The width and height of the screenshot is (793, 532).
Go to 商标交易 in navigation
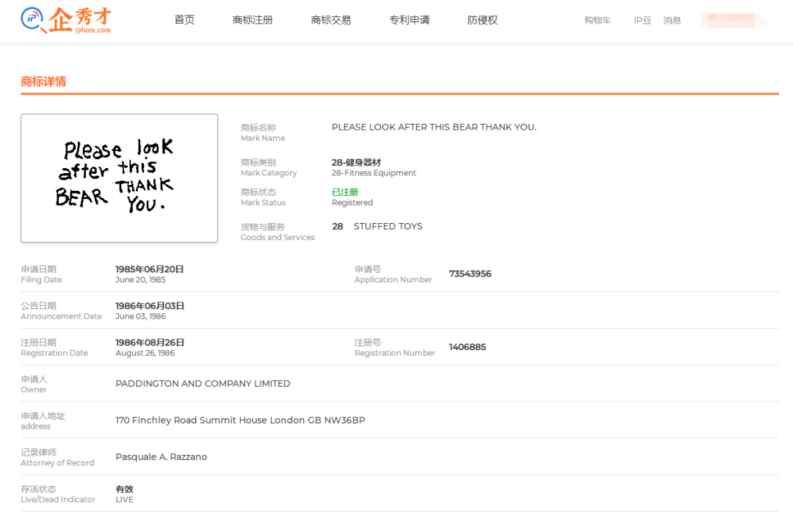pyautogui.click(x=330, y=21)
